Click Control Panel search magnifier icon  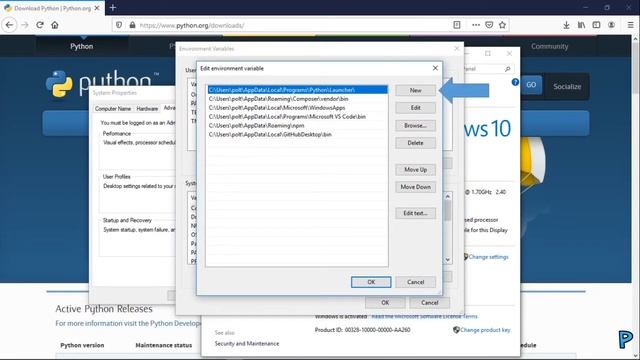coord(507,69)
